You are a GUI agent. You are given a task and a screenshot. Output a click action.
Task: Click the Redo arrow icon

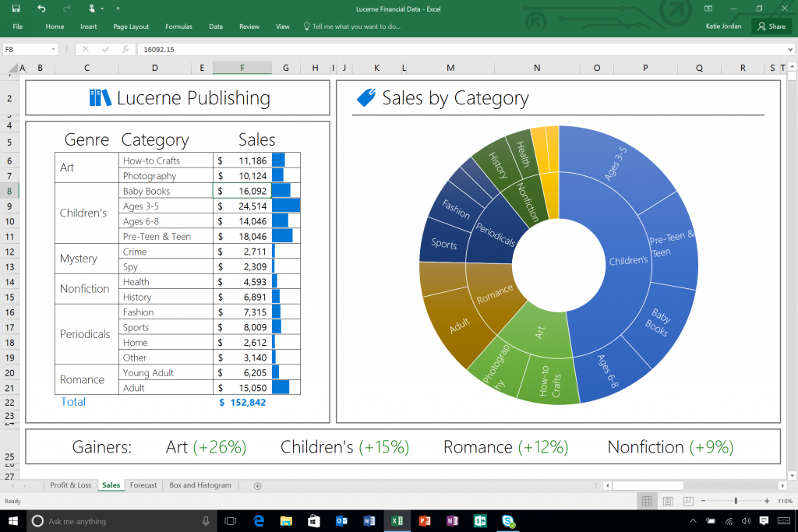(x=66, y=8)
